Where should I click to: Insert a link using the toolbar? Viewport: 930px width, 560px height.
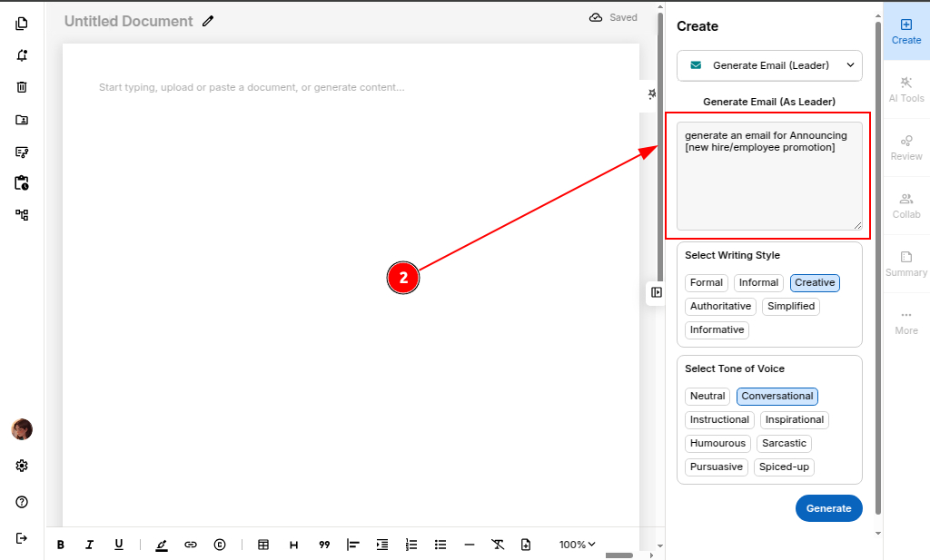[x=191, y=545]
